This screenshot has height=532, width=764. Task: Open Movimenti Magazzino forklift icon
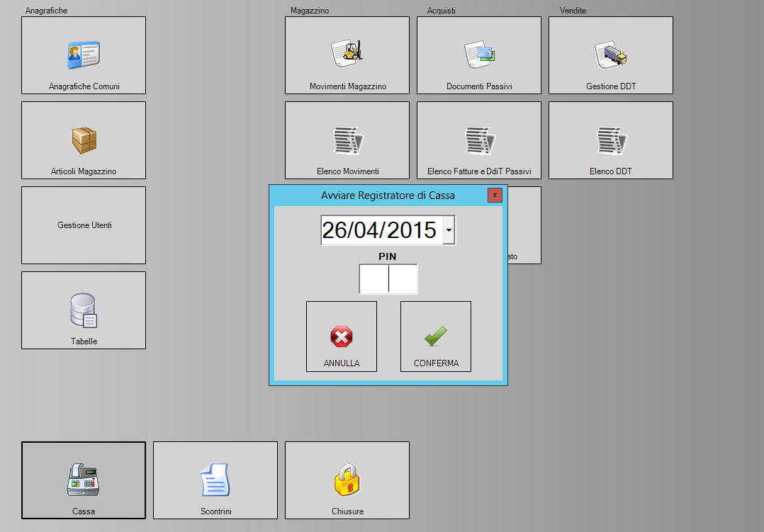[347, 54]
